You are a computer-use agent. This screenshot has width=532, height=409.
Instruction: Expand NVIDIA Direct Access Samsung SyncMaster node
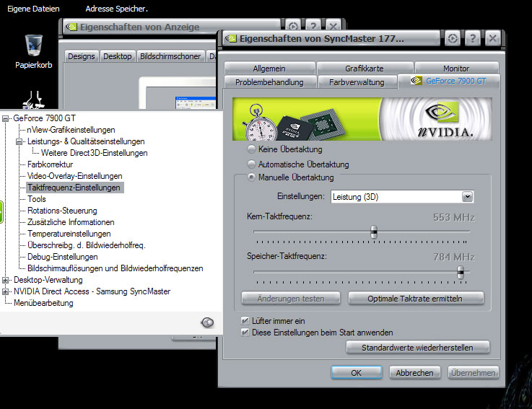5,291
